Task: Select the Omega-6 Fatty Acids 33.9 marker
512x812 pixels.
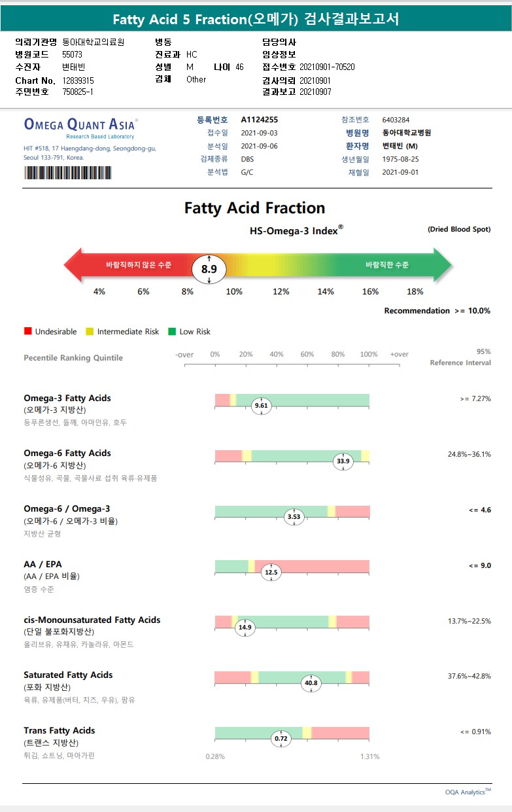Action: click(x=343, y=461)
